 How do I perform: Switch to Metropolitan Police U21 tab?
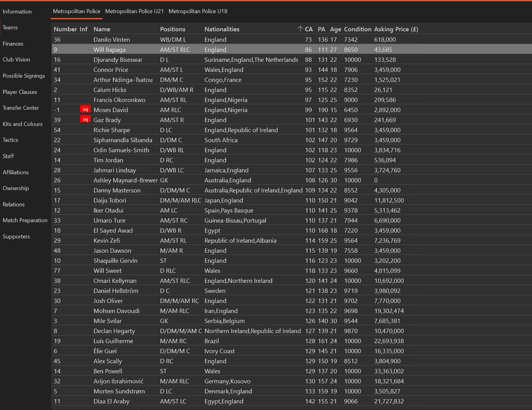[135, 11]
